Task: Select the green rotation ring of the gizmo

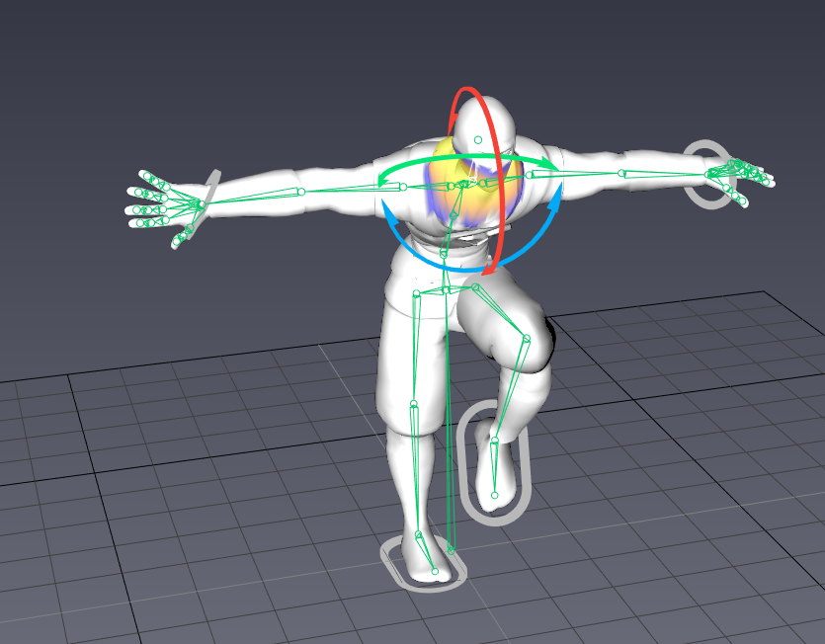Action: pyautogui.click(x=468, y=158)
